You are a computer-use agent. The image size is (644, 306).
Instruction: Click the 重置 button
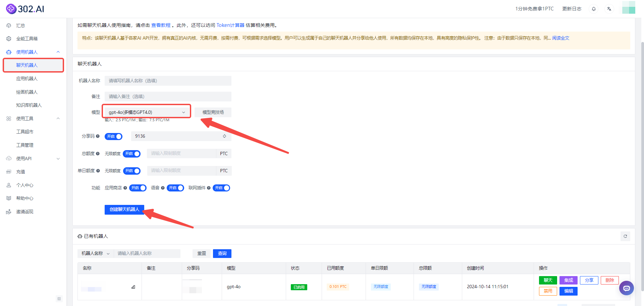coord(202,253)
